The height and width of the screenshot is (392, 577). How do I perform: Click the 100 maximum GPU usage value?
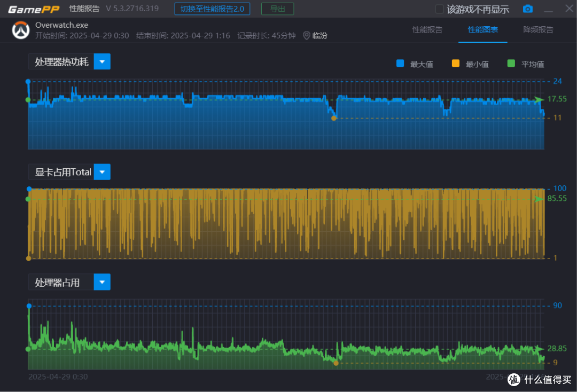(560, 189)
